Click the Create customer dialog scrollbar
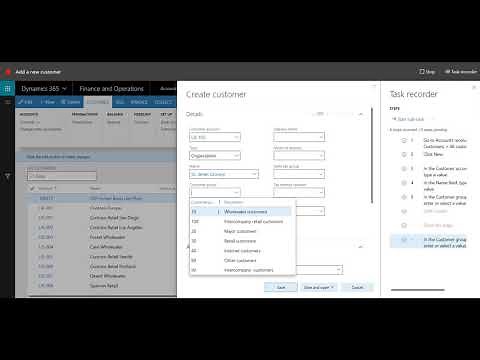Screen dimensions: 480x360 pyautogui.click(x=372, y=155)
